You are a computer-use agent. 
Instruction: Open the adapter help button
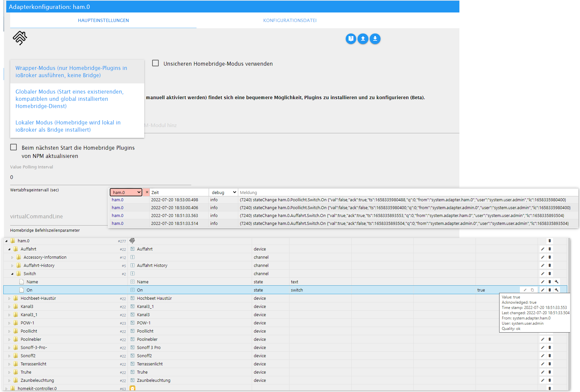pos(351,39)
